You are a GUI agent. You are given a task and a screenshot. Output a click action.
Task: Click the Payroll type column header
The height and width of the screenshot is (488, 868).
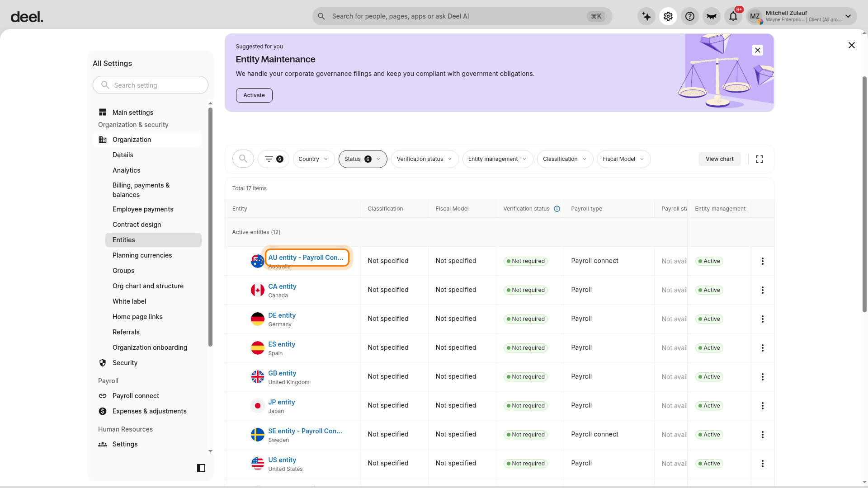click(x=586, y=209)
